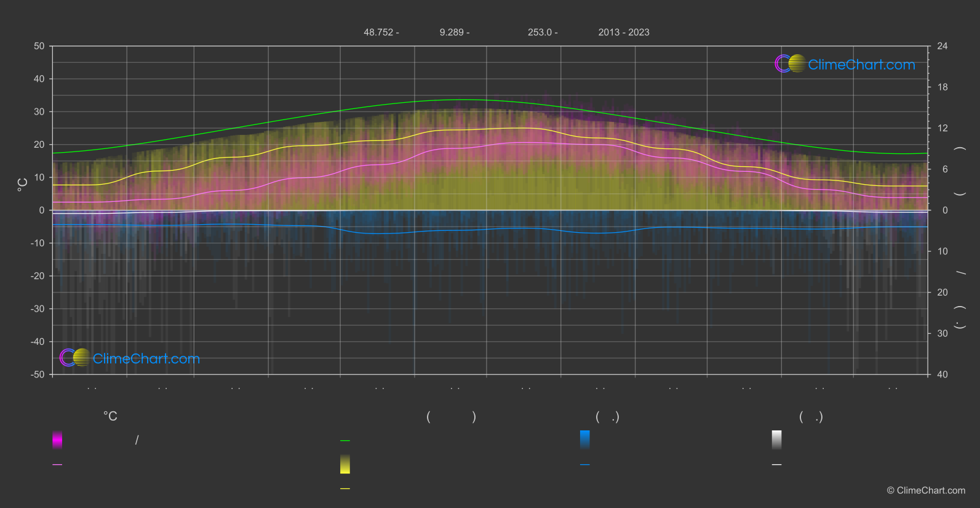
Task: Click the magenta gradient temperature legend swatch
Action: coord(57,440)
